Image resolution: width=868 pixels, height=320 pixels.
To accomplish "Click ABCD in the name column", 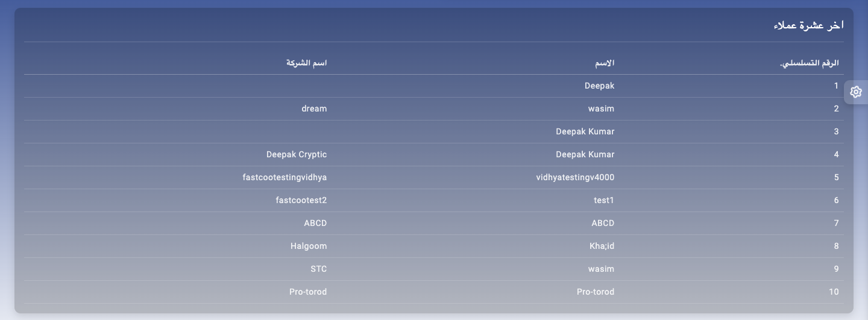I will 603,224.
